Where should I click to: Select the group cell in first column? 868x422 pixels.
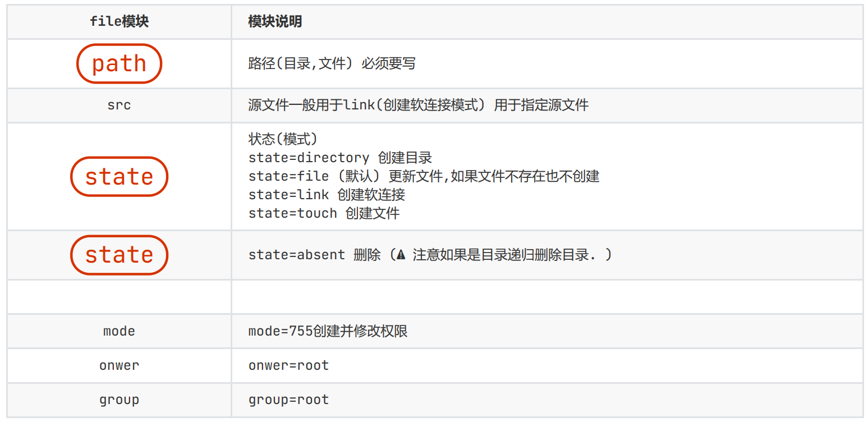coord(119,400)
